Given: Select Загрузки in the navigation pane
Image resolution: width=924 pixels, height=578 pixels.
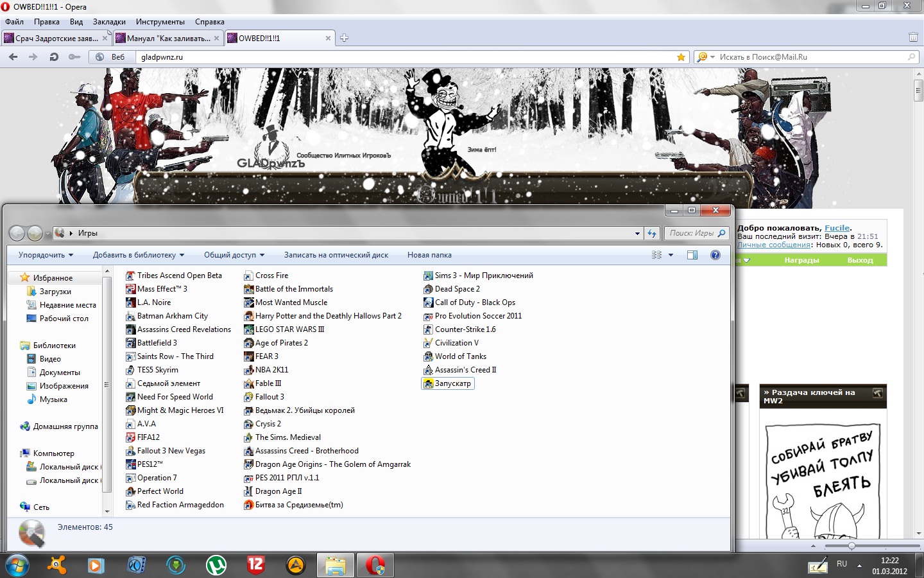Looking at the screenshot, I should [55, 292].
